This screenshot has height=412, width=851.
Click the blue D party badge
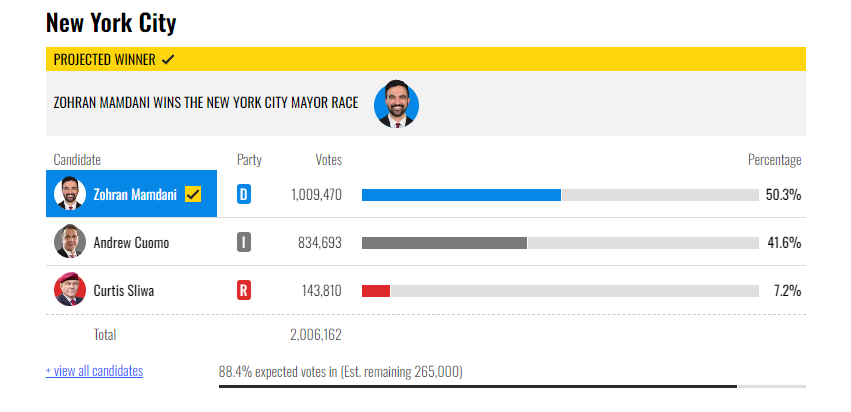(x=243, y=194)
